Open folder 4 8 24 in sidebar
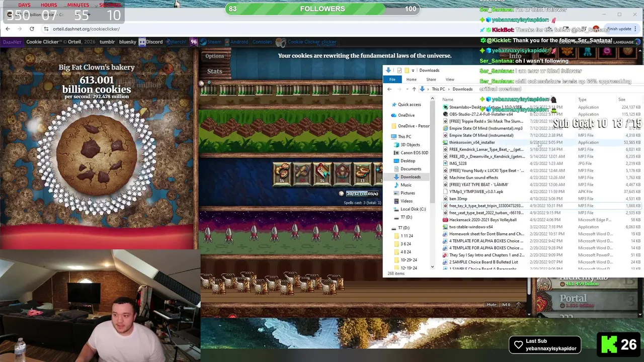This screenshot has height=362, width=644. (406, 252)
